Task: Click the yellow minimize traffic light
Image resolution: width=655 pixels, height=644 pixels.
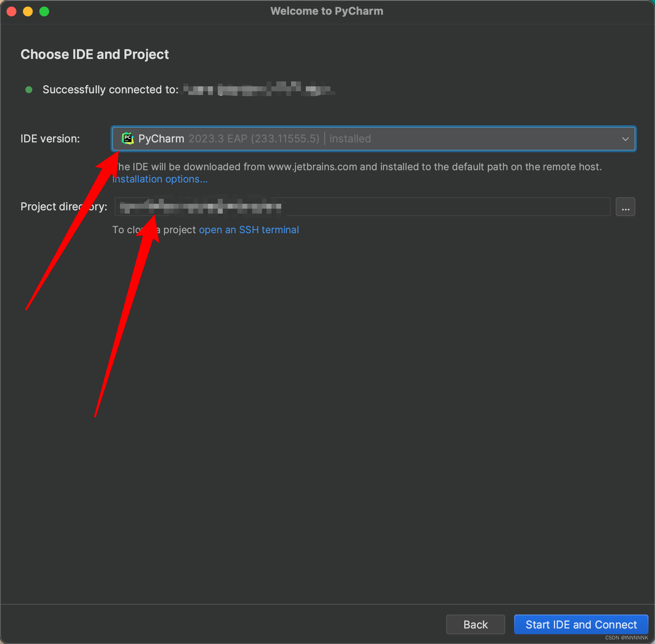Action: [x=28, y=11]
